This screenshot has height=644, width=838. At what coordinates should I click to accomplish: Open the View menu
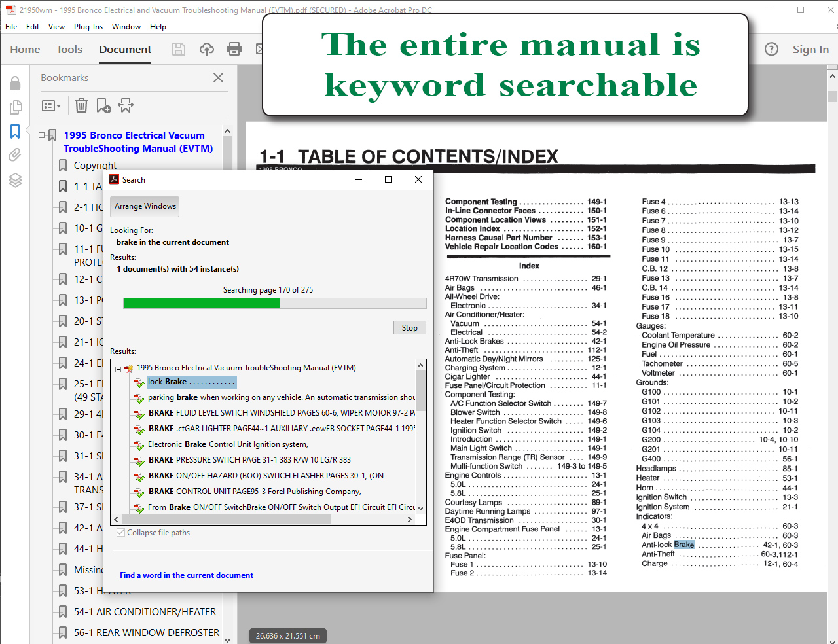click(x=56, y=27)
